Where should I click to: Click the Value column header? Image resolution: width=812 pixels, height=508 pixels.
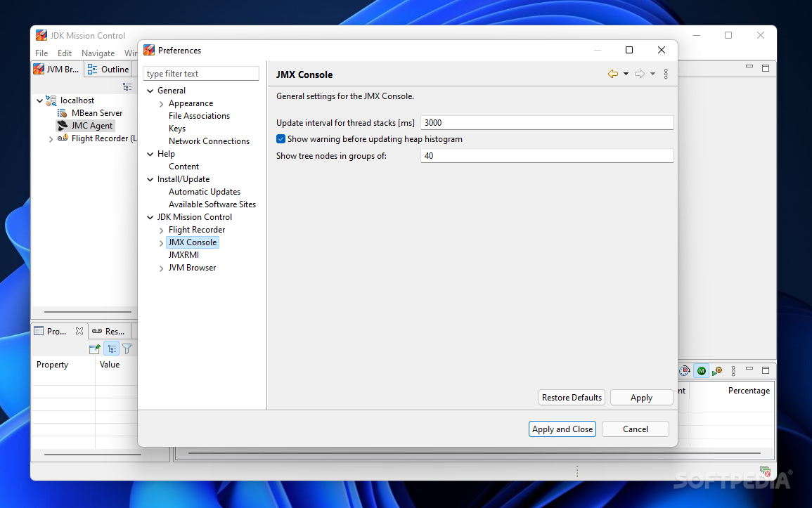point(110,365)
